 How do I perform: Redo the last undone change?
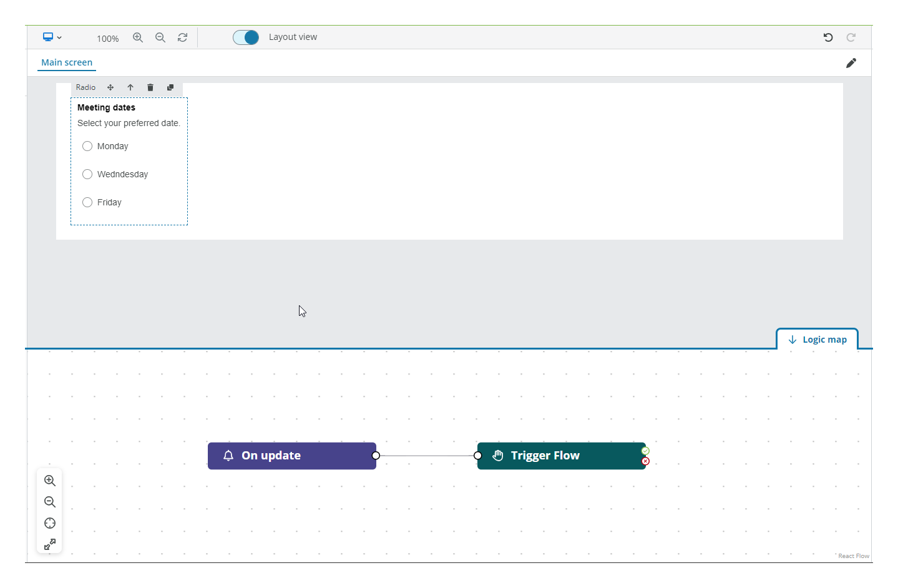[x=851, y=37]
